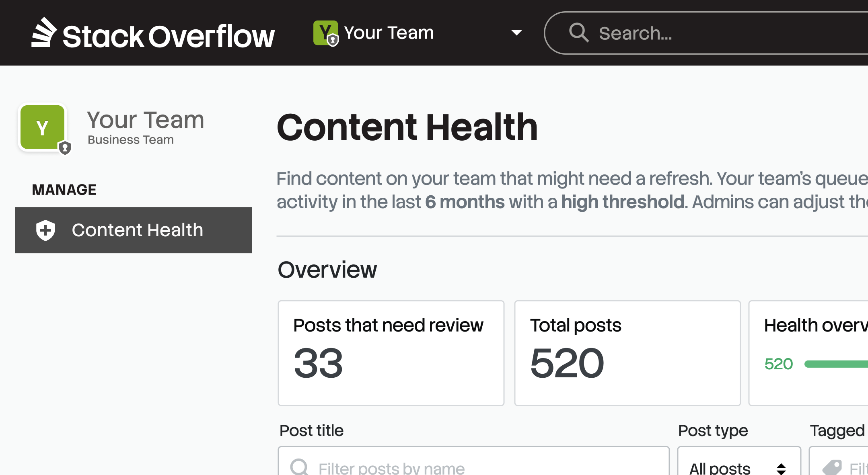
Task: Click the green health overview bar
Action: click(x=836, y=364)
